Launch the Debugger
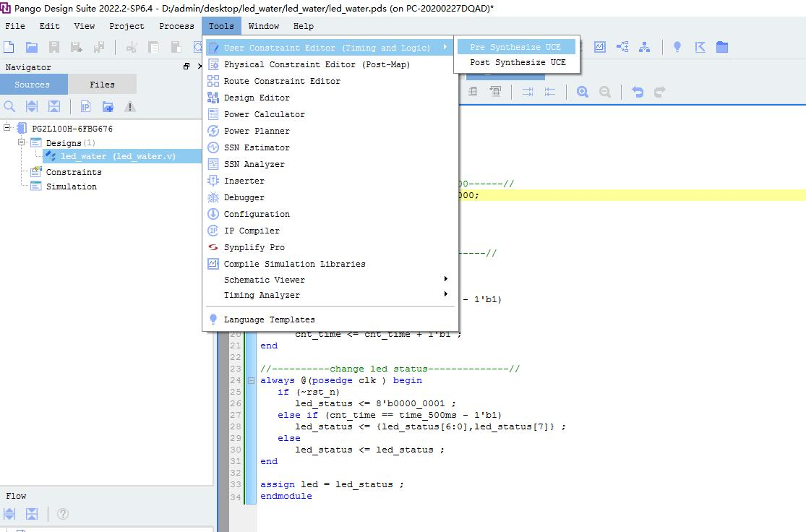 click(330, 197)
